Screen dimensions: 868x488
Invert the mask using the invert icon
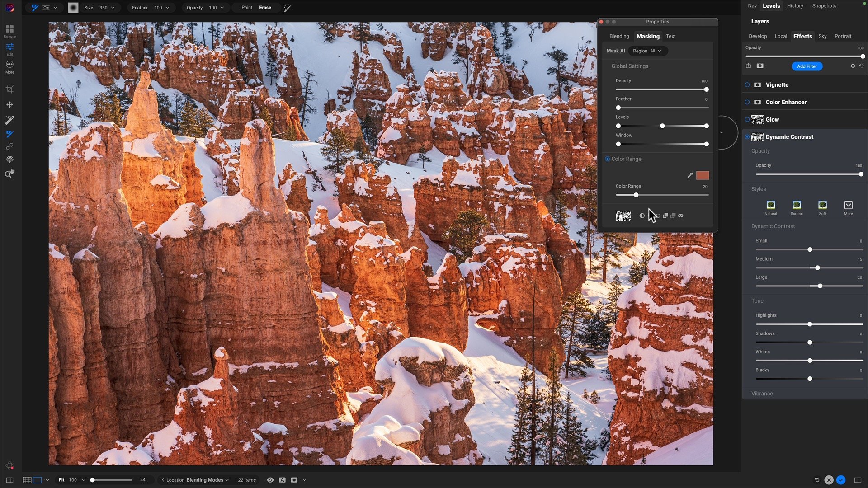pyautogui.click(x=642, y=216)
